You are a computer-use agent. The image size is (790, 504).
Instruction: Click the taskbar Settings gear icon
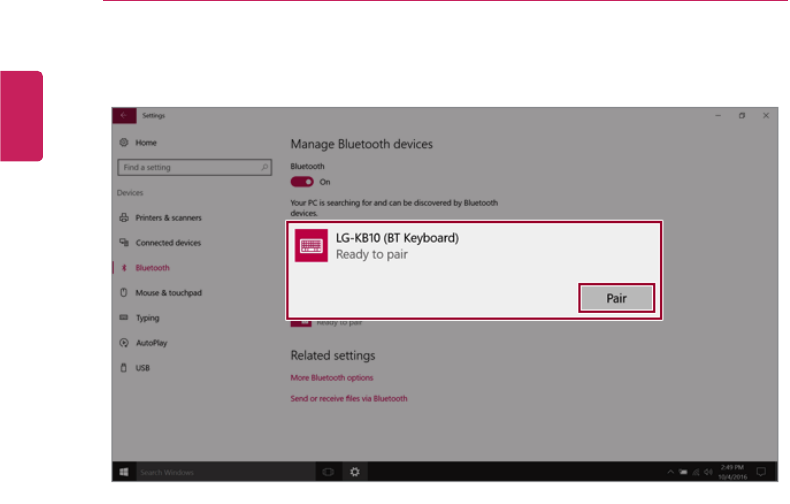pyautogui.click(x=355, y=472)
